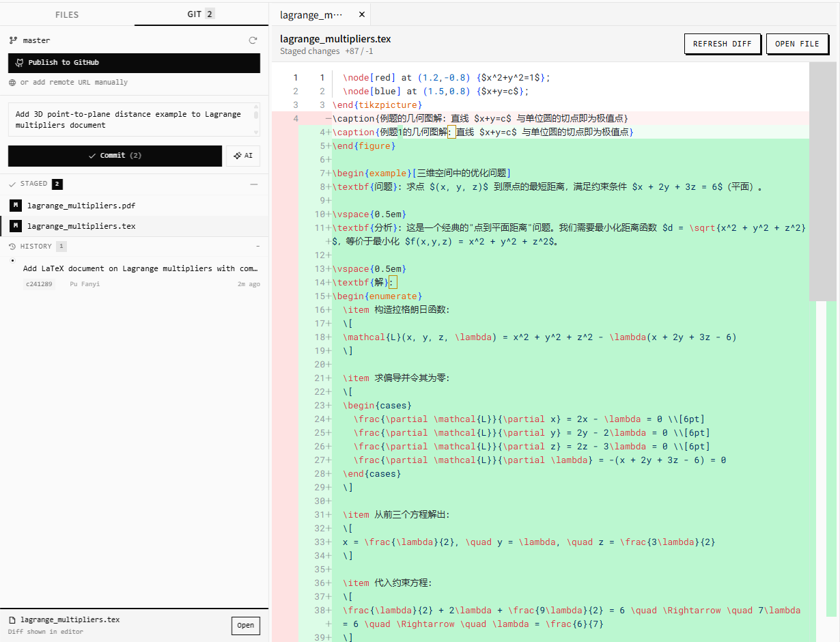Viewport: 840px width, 642px height.
Task: Click 'Diff shown in editor' label
Action: click(46, 632)
